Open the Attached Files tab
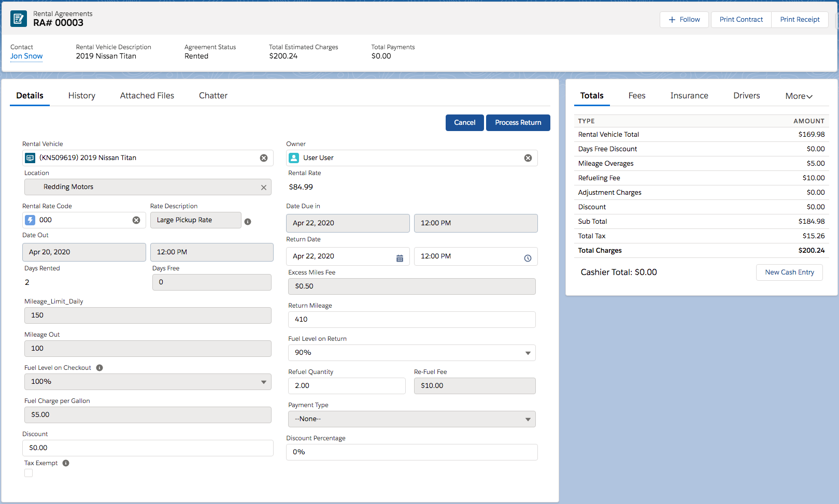 [147, 95]
